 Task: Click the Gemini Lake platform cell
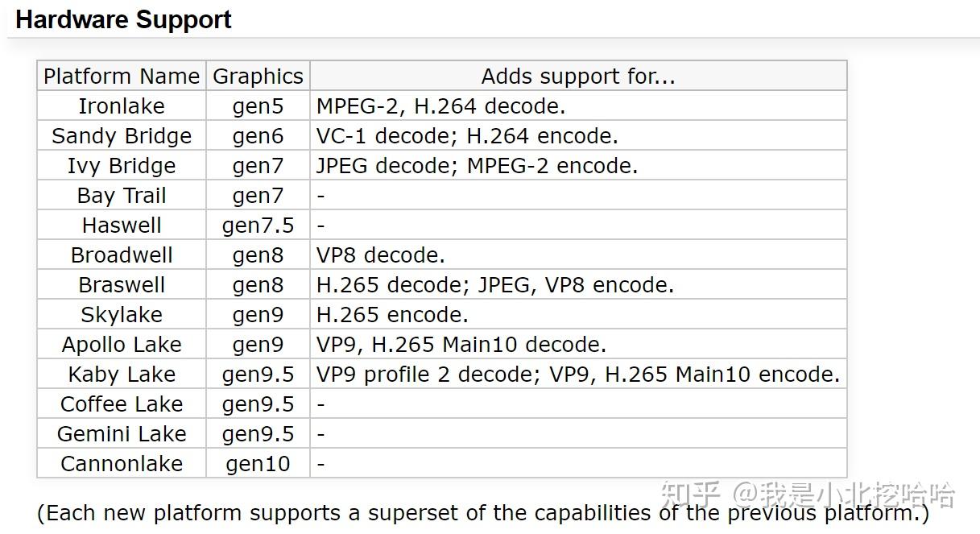click(122, 434)
